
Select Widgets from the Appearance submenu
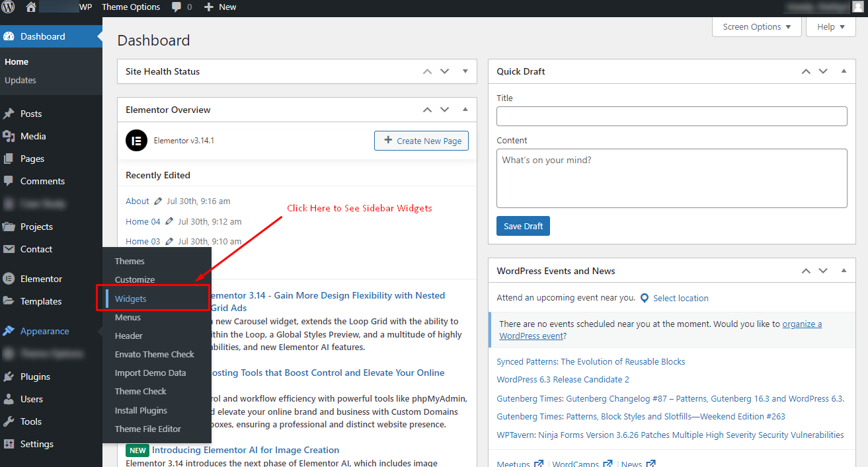point(130,299)
